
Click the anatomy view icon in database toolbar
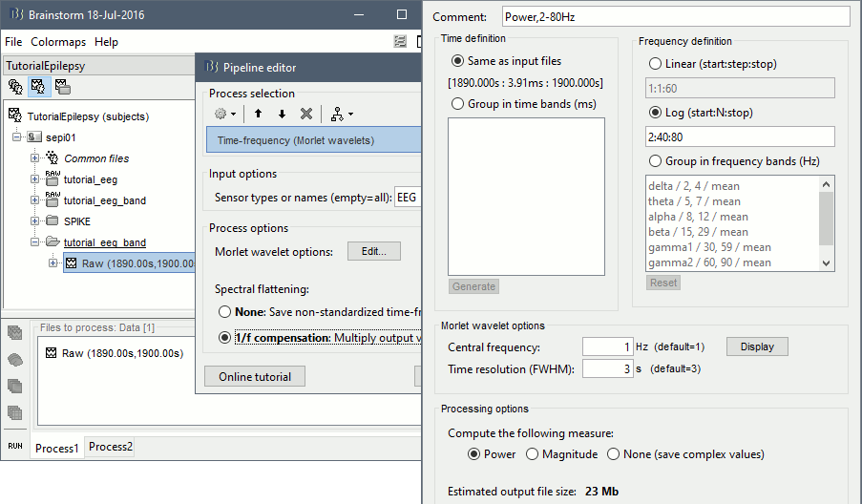coord(15,87)
